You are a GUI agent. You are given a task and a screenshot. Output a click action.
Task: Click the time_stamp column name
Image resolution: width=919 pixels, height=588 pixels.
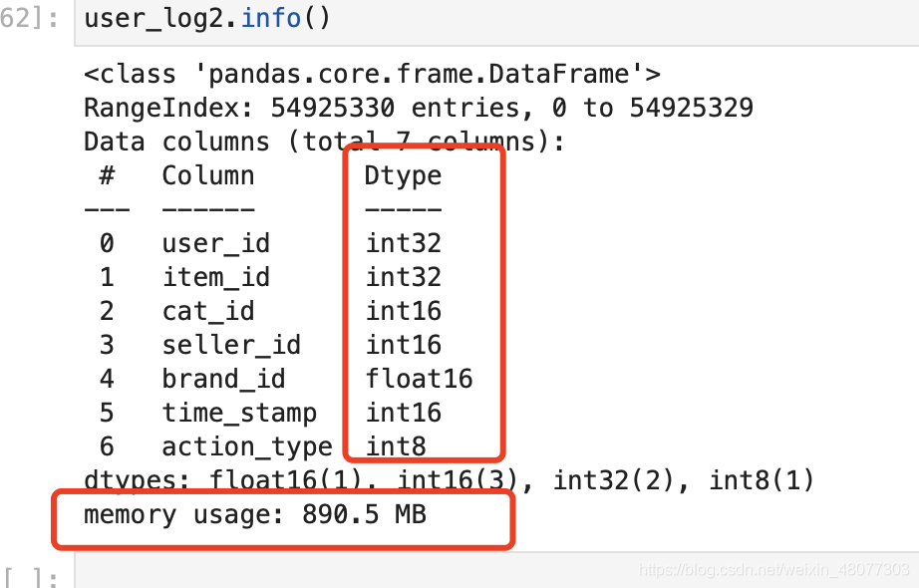239,414
